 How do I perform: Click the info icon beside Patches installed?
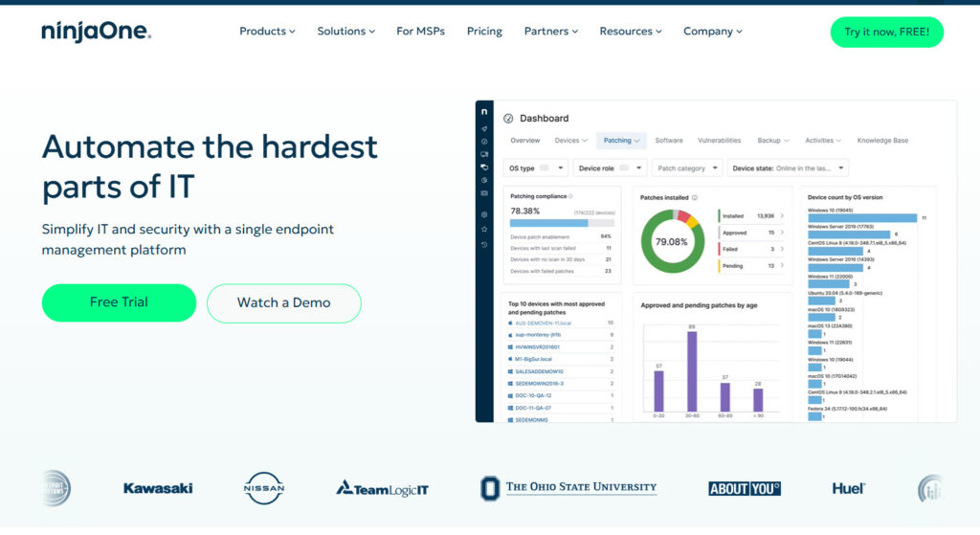pos(694,198)
